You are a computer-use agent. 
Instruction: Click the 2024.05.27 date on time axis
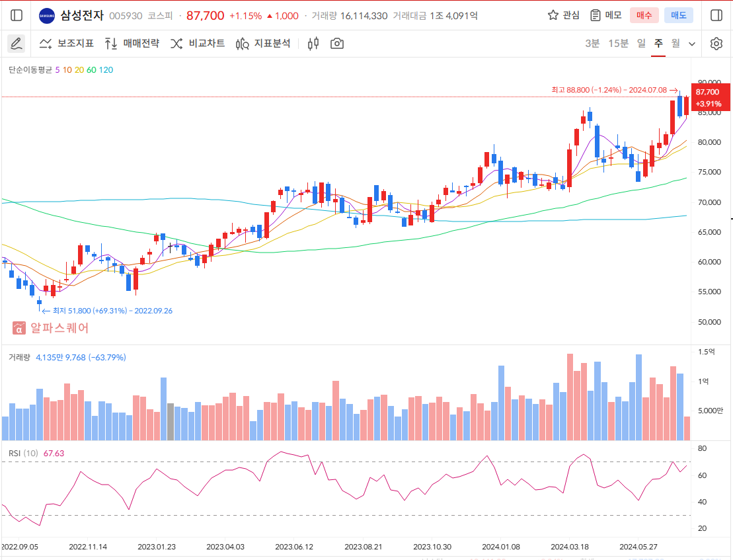coord(638,546)
